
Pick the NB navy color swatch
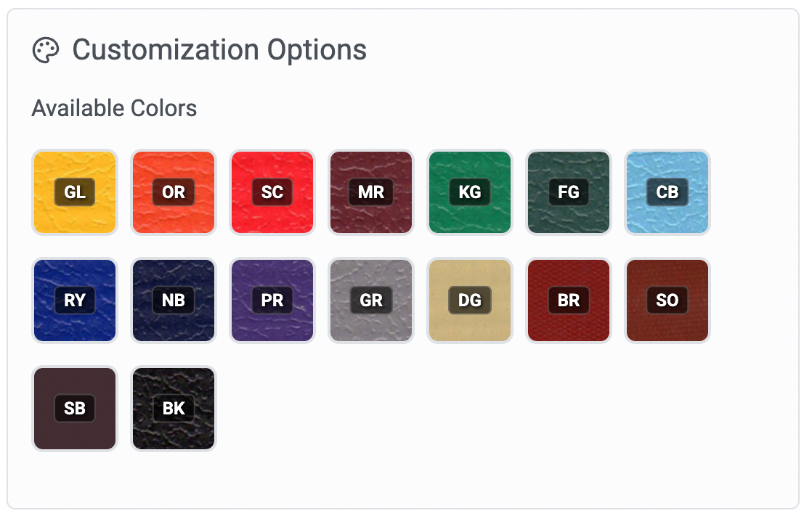point(173,300)
